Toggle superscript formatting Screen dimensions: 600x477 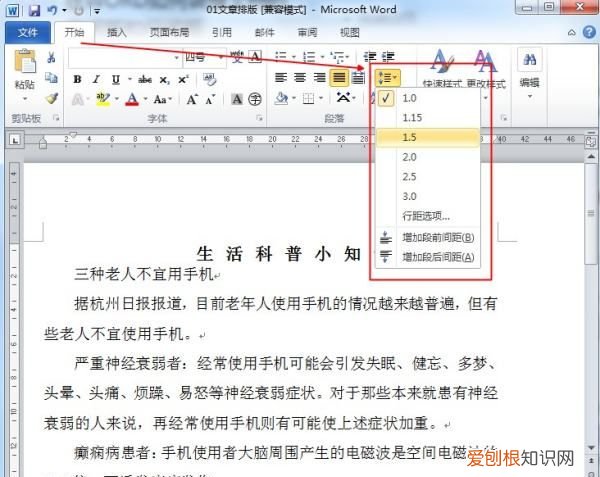point(183,79)
